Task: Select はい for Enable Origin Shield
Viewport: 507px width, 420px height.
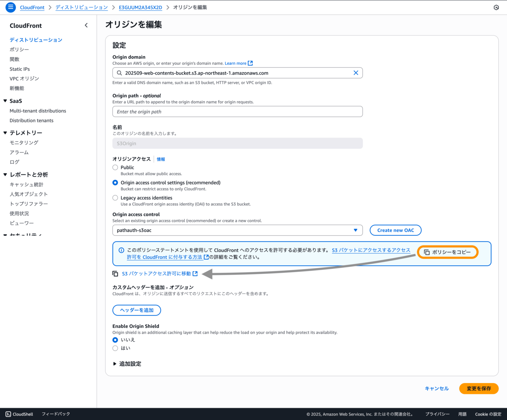Action: [x=115, y=348]
